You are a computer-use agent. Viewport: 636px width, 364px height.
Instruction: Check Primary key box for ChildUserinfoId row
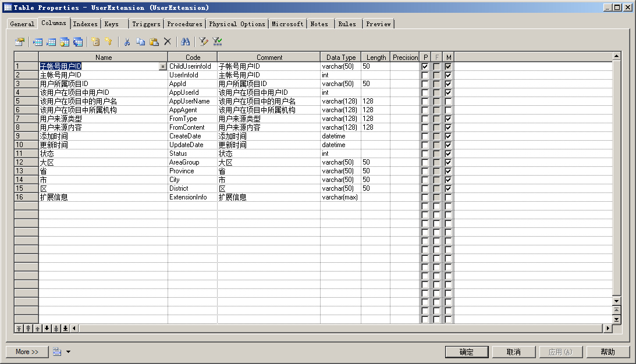coord(425,66)
